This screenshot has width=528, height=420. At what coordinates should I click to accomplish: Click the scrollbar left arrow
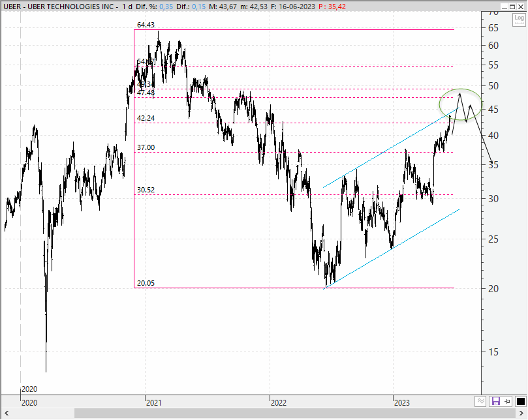click(x=7, y=413)
